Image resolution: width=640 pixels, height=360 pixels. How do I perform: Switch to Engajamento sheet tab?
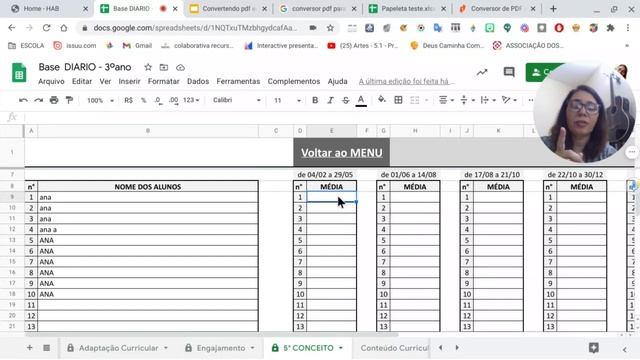coord(221,348)
